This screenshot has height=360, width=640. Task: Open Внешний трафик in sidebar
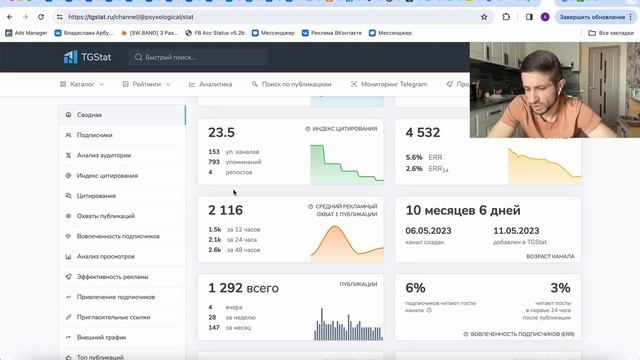point(122,338)
